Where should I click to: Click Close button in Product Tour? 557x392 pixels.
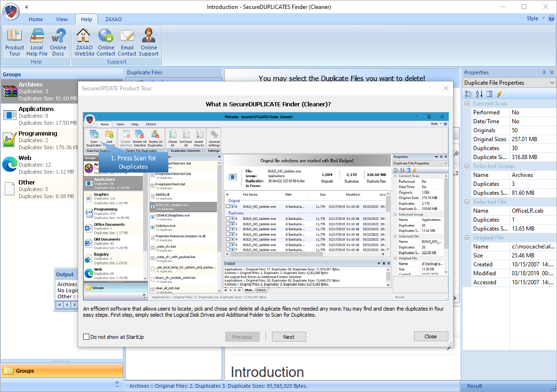430,336
